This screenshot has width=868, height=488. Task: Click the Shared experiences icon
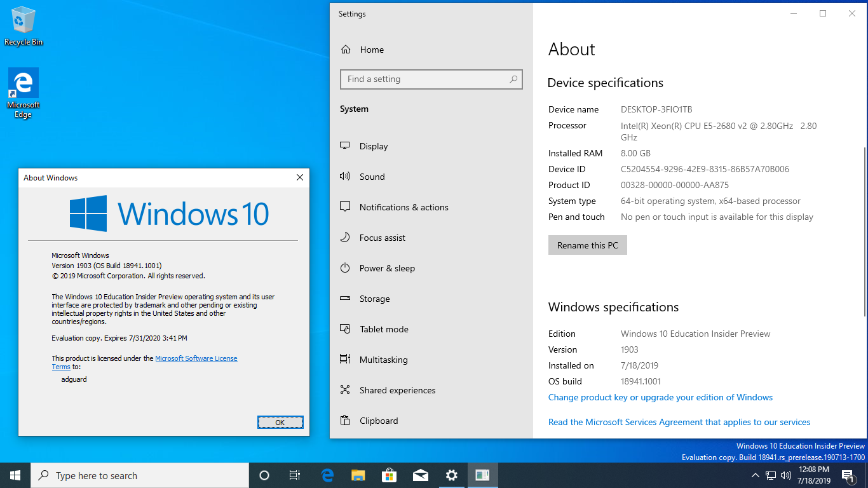coord(345,390)
